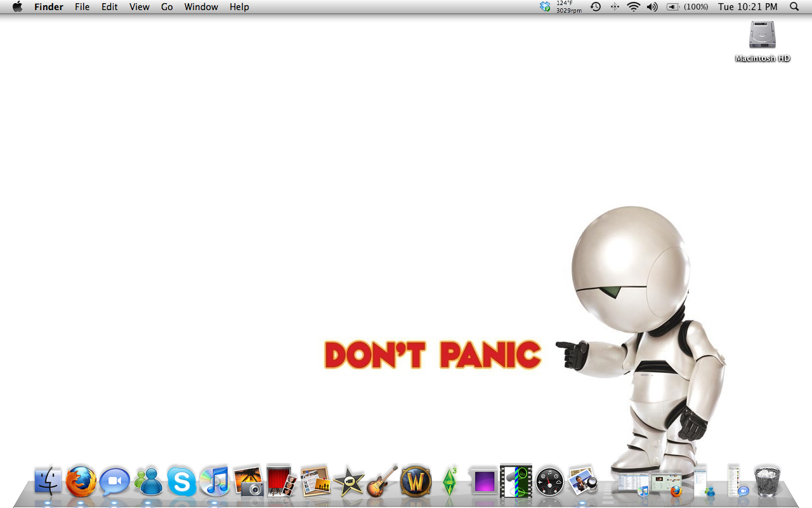Open the Window menu
Viewport: 812px width, 508px height.
[201, 7]
